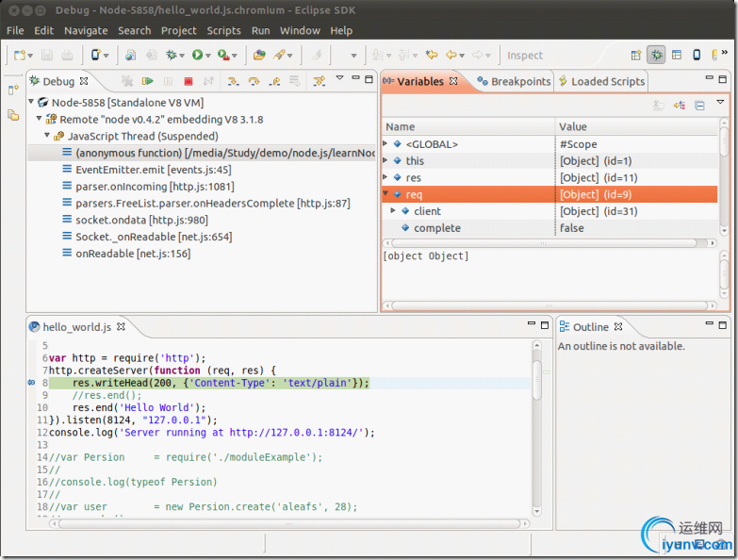738x560 pixels.
Task: Open the Run launch dropdown arrow
Action: pos(207,56)
